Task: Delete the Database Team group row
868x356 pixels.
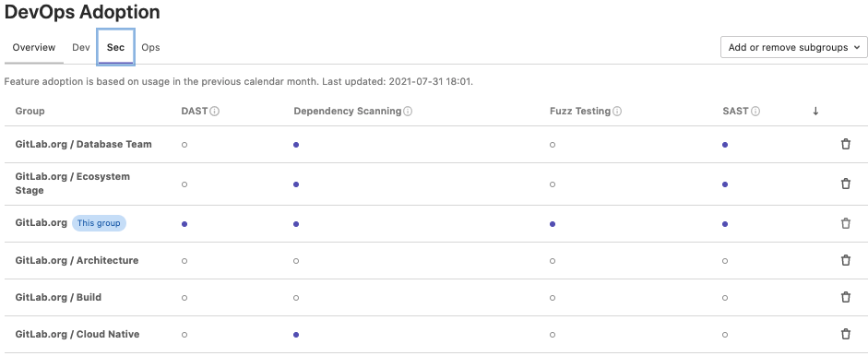Action: [x=845, y=144]
